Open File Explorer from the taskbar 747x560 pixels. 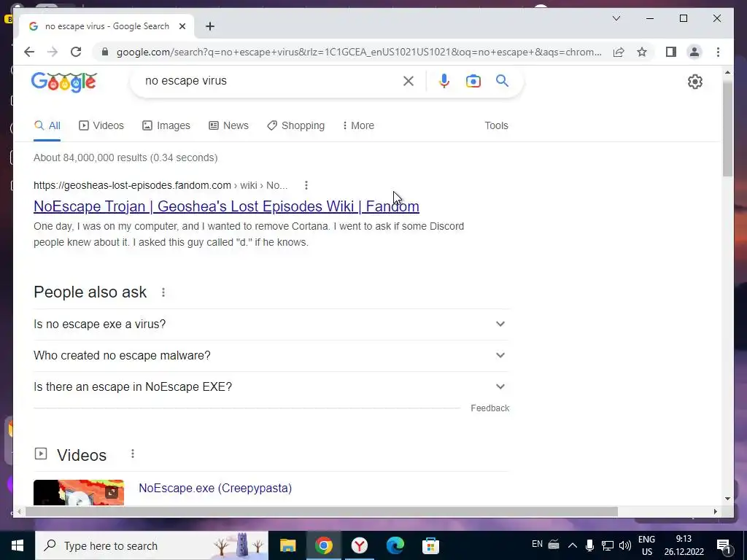287,545
